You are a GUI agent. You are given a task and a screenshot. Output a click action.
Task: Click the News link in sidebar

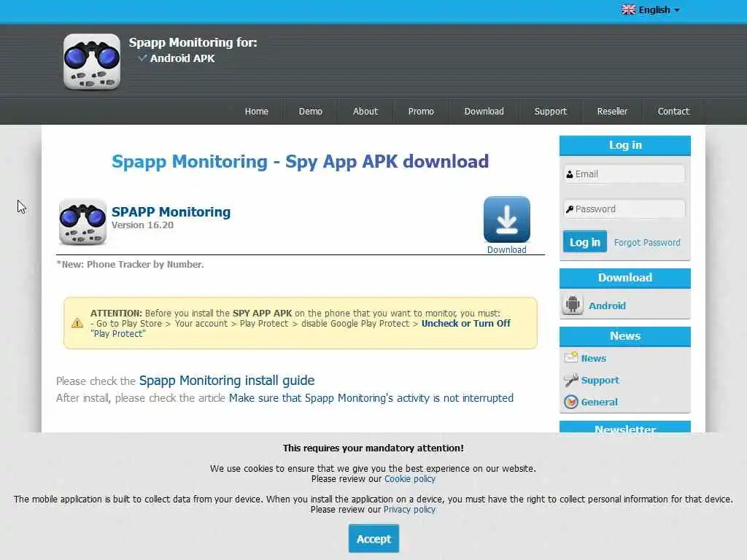pos(594,358)
